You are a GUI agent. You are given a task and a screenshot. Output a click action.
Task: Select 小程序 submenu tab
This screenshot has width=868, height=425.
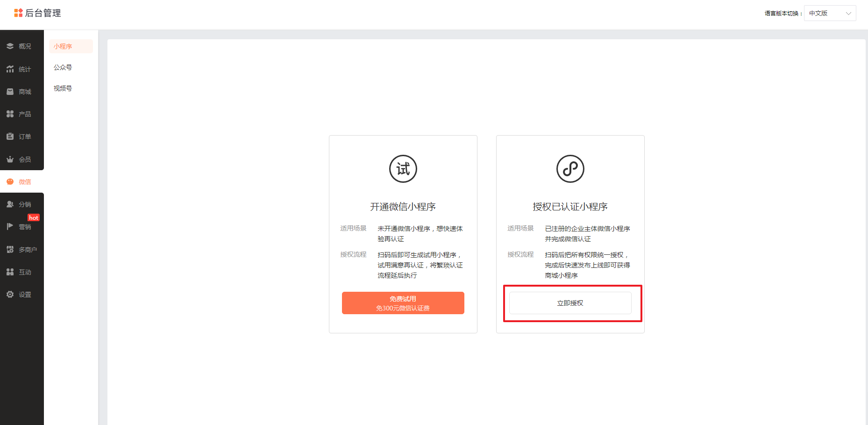click(71, 46)
